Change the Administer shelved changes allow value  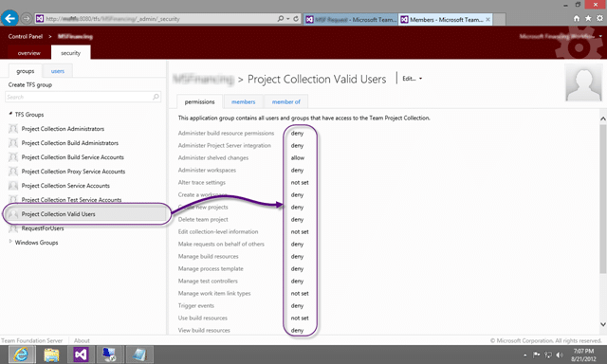click(297, 157)
